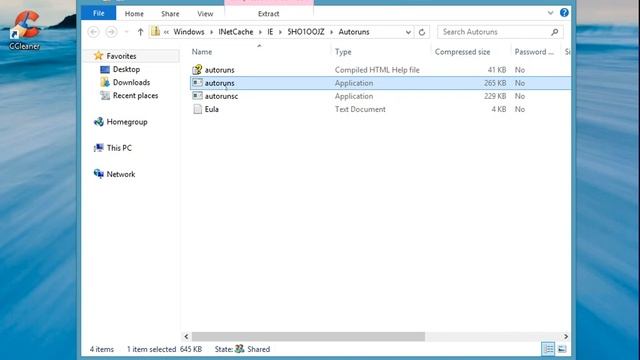Navigate to INetCache in the breadcrumb
This screenshot has width=640, height=360.
coord(236,32)
